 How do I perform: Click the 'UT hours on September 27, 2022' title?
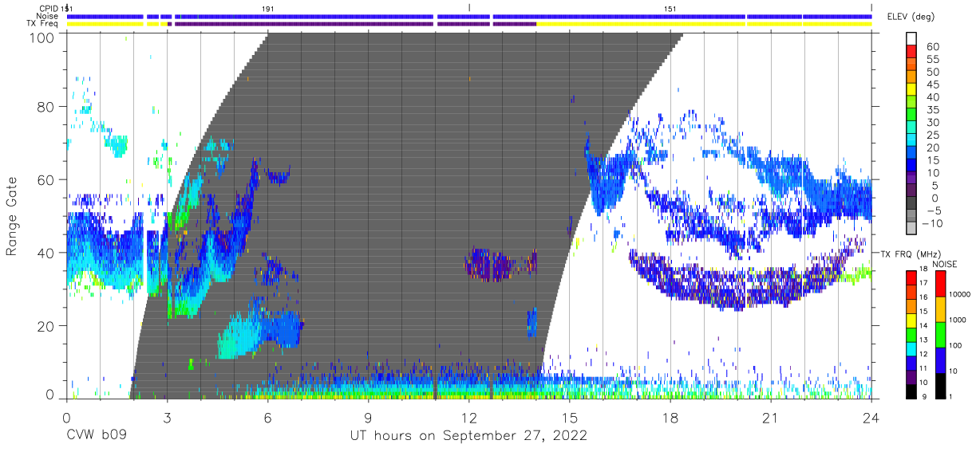click(468, 436)
